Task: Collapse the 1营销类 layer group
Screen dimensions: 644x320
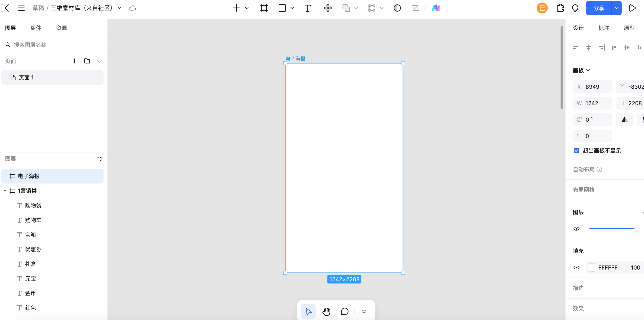Action: pos(5,191)
